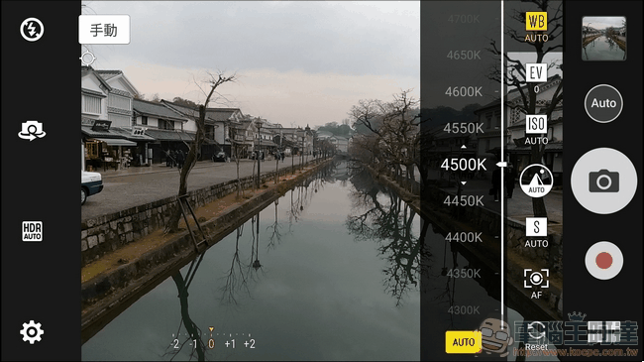Image resolution: width=644 pixels, height=362 pixels.
Task: Open the ISO sensitivity control
Action: [x=536, y=130]
